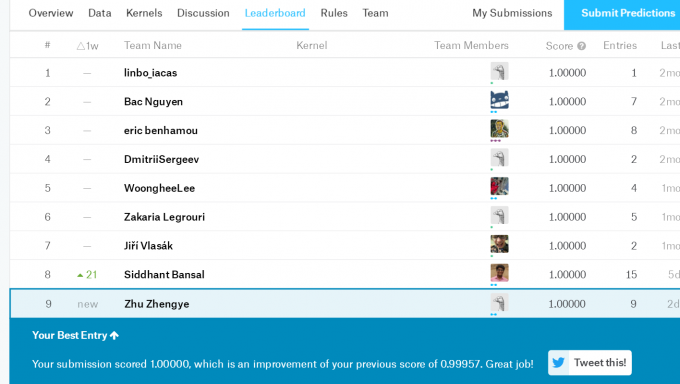
Task: Click entries count 15 for Siddhant Bansal
Action: 631,275
